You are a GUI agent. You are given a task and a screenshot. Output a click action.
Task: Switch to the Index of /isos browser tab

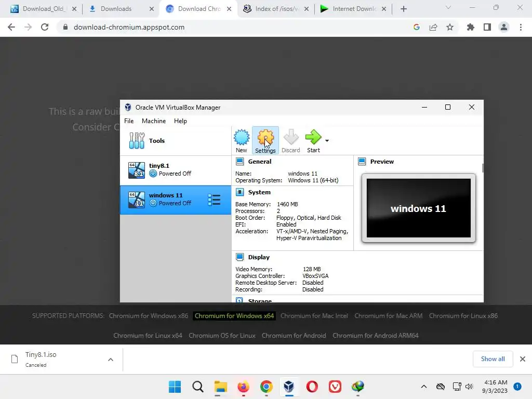click(x=277, y=9)
